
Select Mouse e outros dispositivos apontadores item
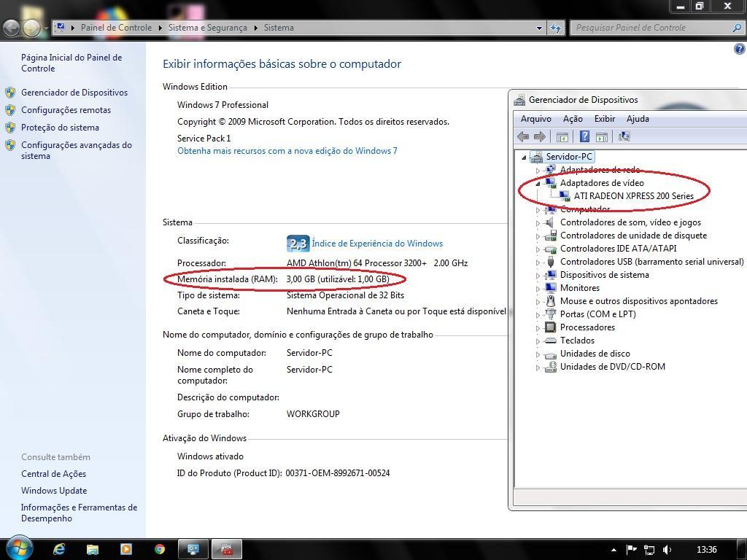pyautogui.click(x=639, y=301)
